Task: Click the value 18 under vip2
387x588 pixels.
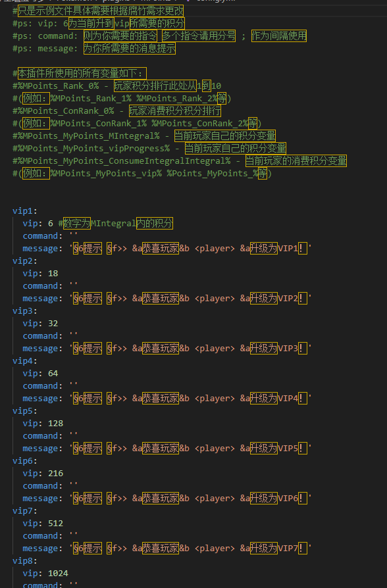Action: [x=53, y=274]
